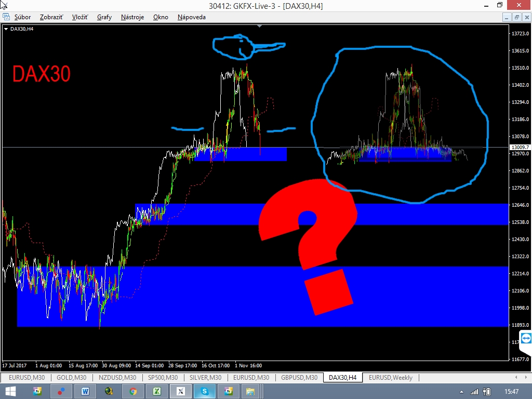Open the Okno menu

161,17
